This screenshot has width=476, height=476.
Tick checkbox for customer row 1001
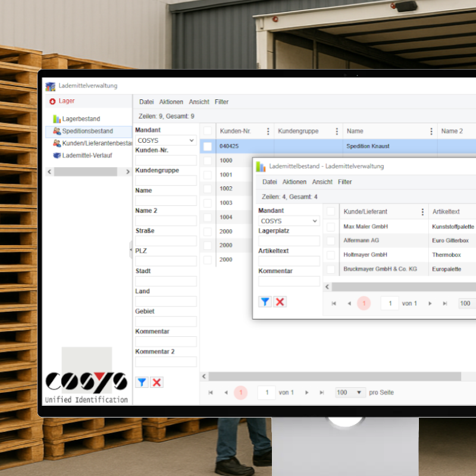click(208, 175)
